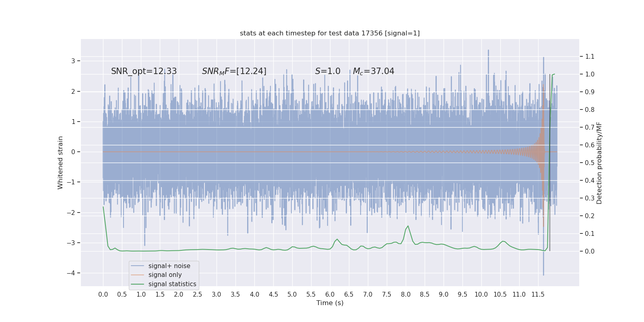Screen dimensions: 644x322
Task: Click the 'Detection probability/MF' axis label
Action: click(x=599, y=163)
